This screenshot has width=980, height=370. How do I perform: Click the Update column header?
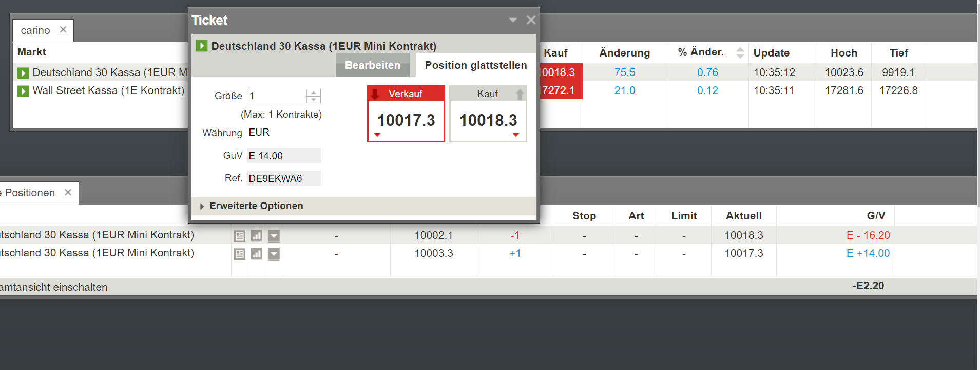(x=772, y=53)
